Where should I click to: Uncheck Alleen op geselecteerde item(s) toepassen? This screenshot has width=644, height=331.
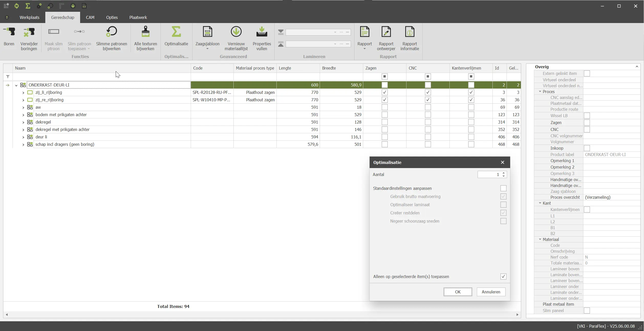tap(503, 277)
